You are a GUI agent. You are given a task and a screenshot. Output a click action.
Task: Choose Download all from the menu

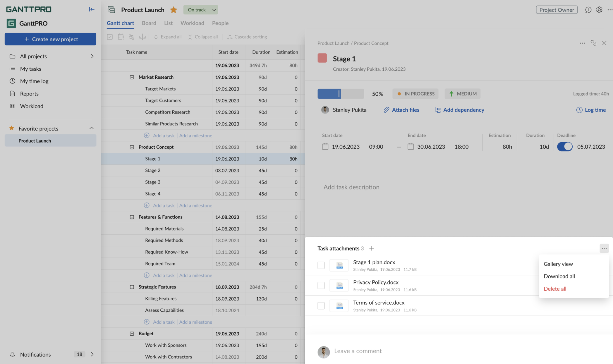click(559, 276)
